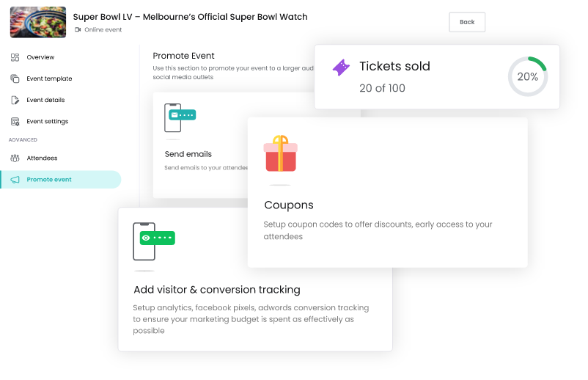Click the Event details pencil-page icon
This screenshot has height=380, width=588.
tap(15, 101)
